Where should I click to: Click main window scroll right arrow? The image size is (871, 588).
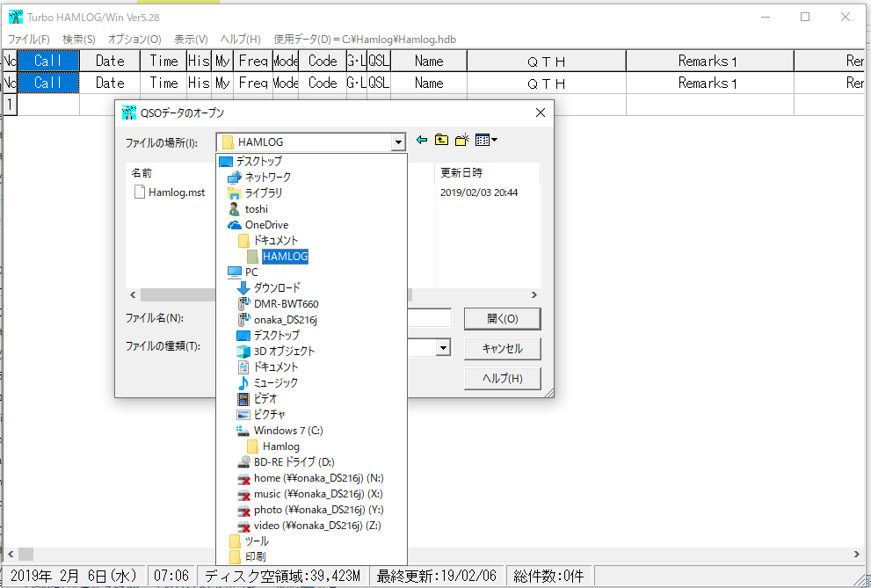click(856, 554)
